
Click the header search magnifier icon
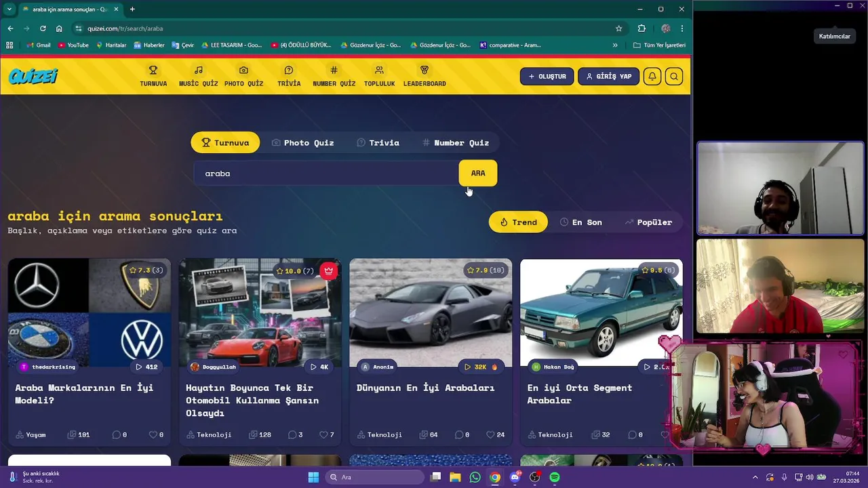tap(673, 77)
